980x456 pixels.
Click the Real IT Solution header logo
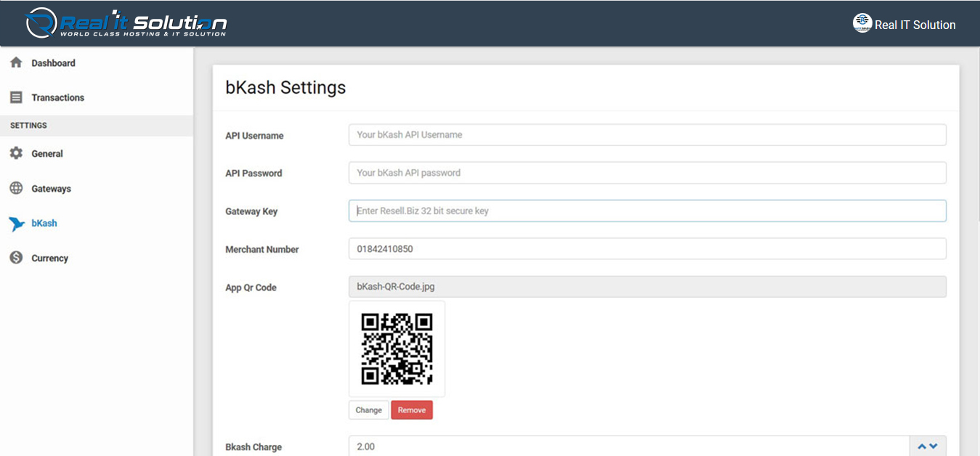pos(126,23)
